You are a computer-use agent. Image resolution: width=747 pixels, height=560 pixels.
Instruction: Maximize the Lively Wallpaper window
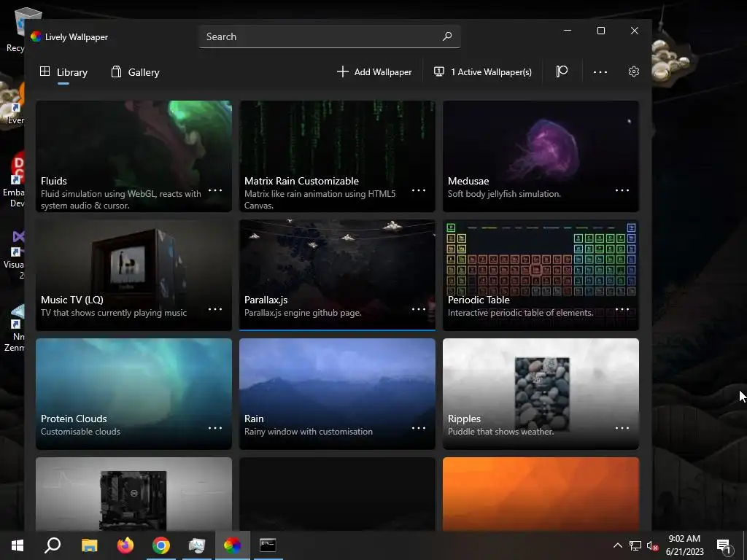[601, 31]
